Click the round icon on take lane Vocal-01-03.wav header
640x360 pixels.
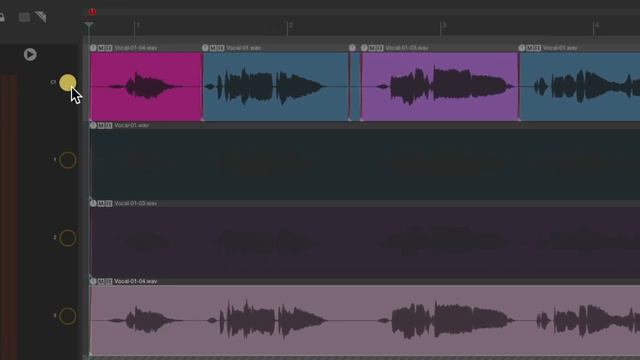[93, 203]
